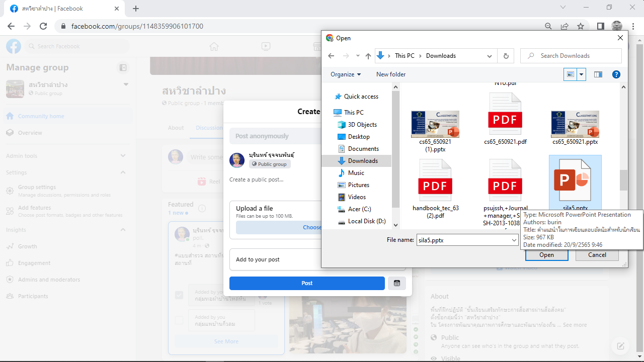This screenshot has height=362, width=644.
Task: Open the recent locations dropdown arrow
Action: click(x=358, y=56)
